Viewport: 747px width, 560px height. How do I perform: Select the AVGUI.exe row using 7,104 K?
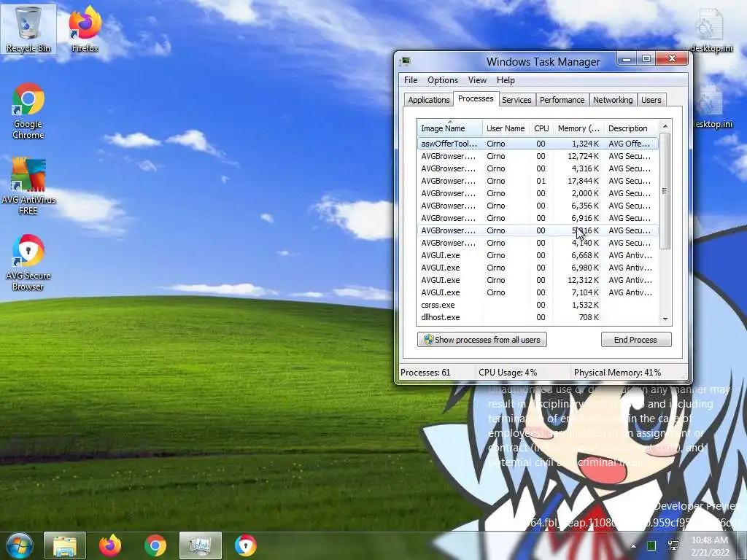tap(538, 292)
